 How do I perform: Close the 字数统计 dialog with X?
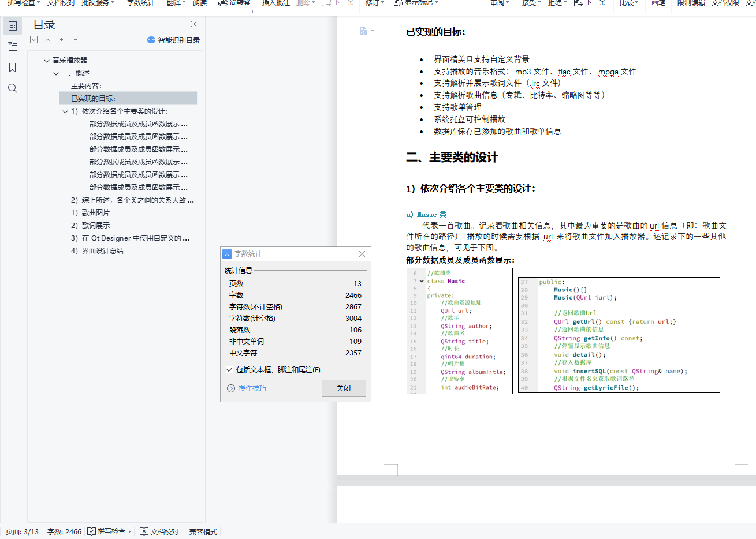pyautogui.click(x=362, y=254)
